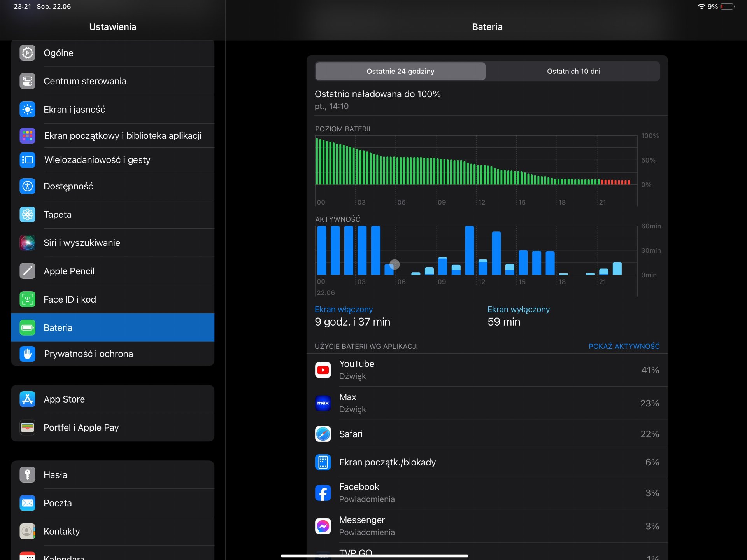Tap the Wi-Fi status icon
Screen dimensions: 747x560
[x=701, y=7]
